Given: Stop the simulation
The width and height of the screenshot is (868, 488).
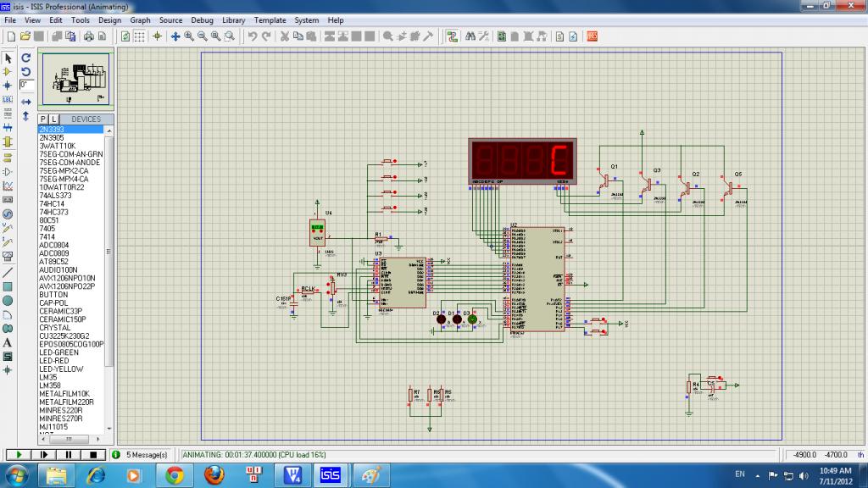Looking at the screenshot, I should coord(94,455).
